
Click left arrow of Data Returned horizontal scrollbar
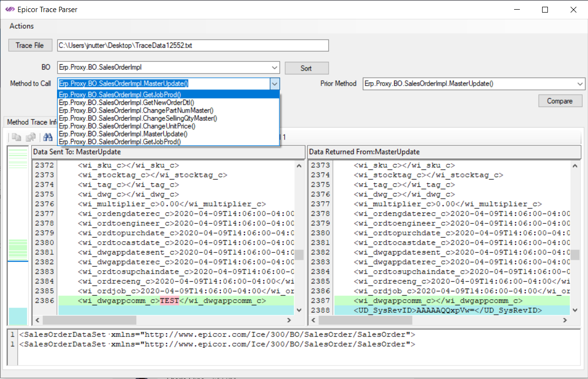tap(314, 320)
